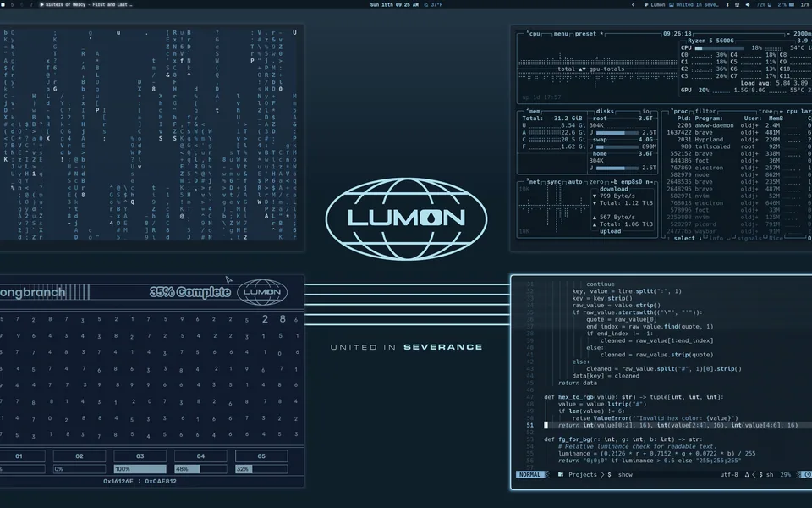Toggle io mode in the btop disks header
Screen dimensions: 812x508
(x=645, y=112)
